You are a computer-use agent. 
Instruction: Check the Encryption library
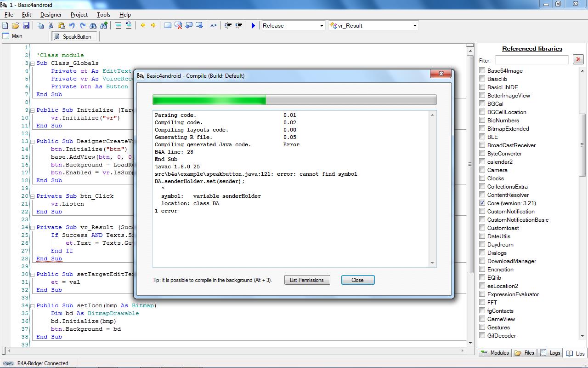(x=482, y=269)
